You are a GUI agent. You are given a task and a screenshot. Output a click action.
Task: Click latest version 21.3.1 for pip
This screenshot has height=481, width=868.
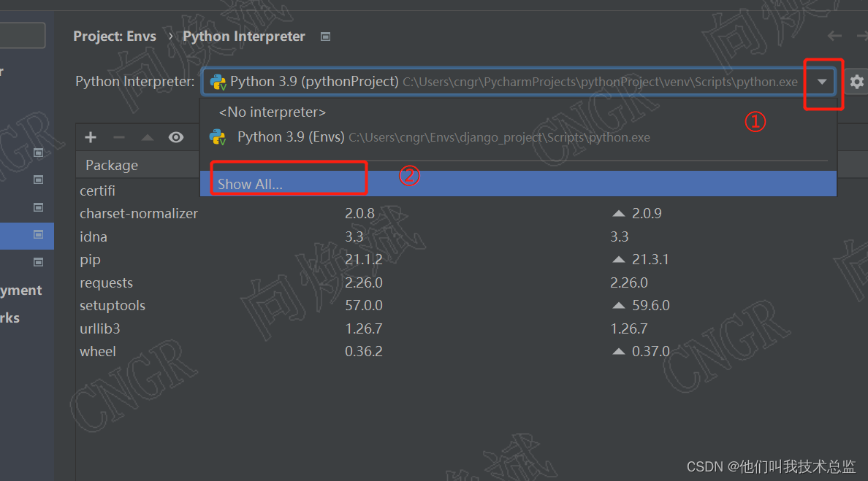point(650,259)
